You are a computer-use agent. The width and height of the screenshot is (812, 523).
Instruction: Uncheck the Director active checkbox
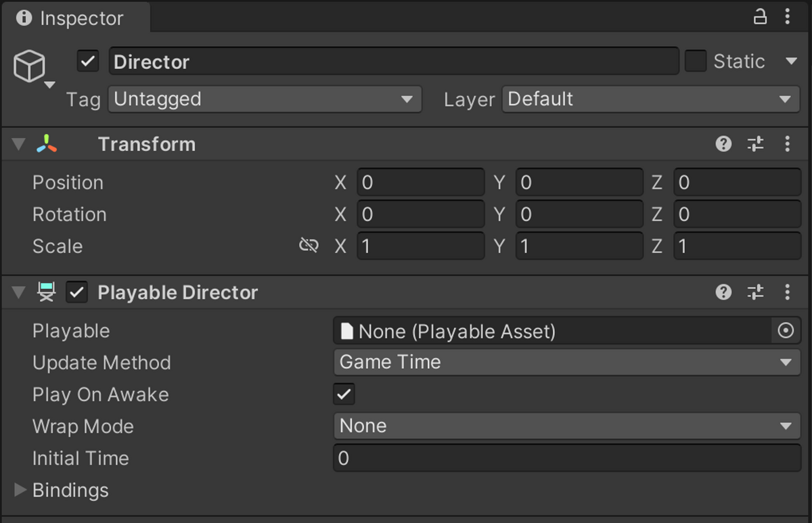click(x=87, y=61)
